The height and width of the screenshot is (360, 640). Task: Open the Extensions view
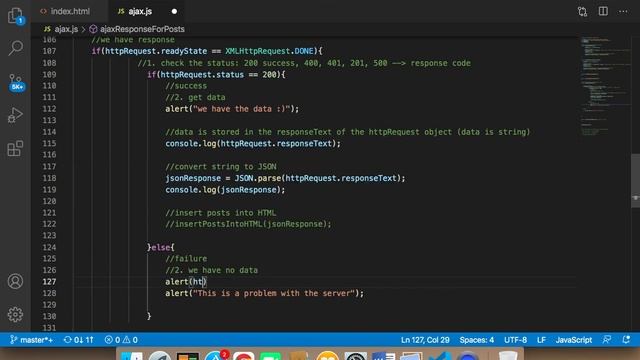click(x=16, y=149)
